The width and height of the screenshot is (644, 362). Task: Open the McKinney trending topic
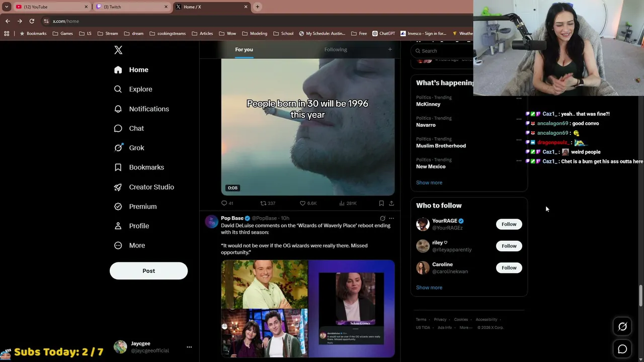point(428,104)
